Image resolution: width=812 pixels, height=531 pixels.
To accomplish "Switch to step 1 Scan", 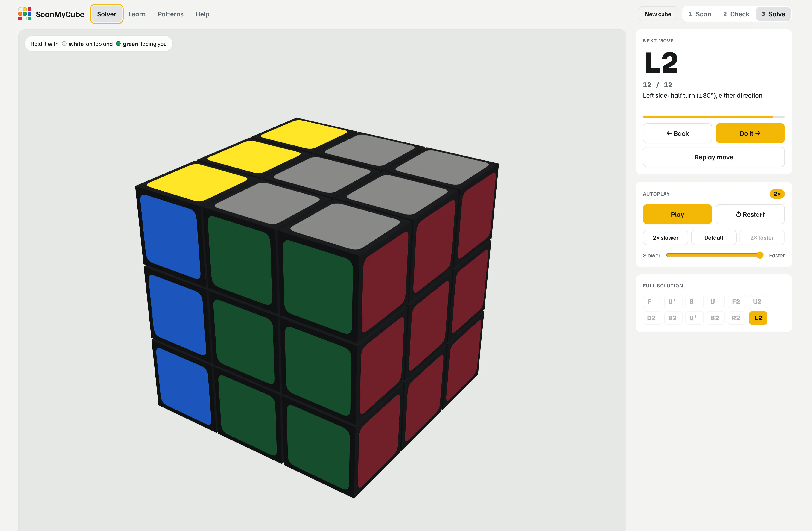I will coord(700,14).
